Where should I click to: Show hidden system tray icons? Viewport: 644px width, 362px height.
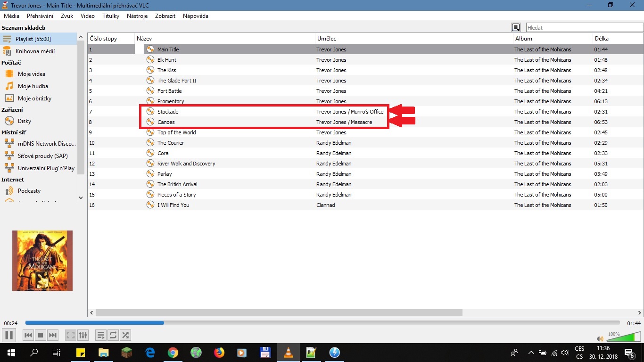[531, 353]
